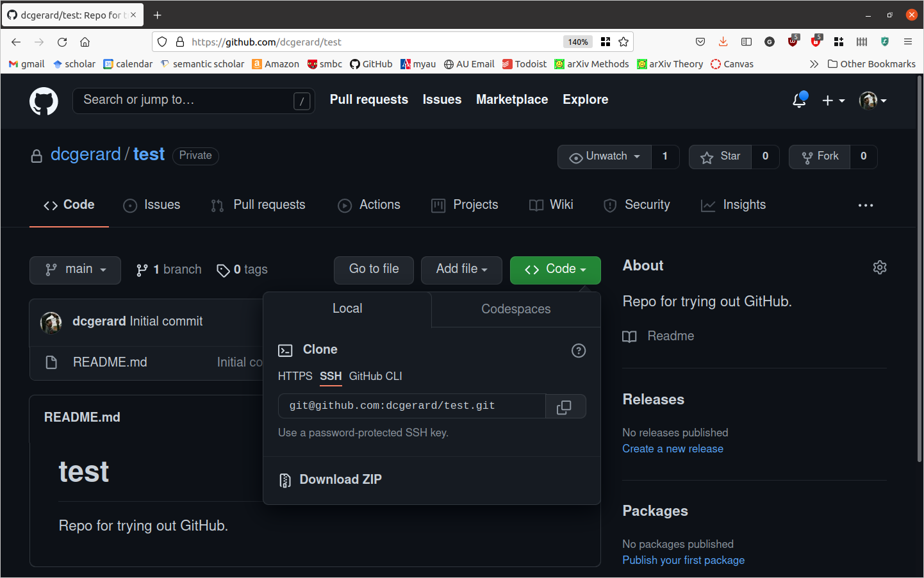Screen dimensions: 924x578
Task: Open Explore in top navigation
Action: pyautogui.click(x=586, y=100)
